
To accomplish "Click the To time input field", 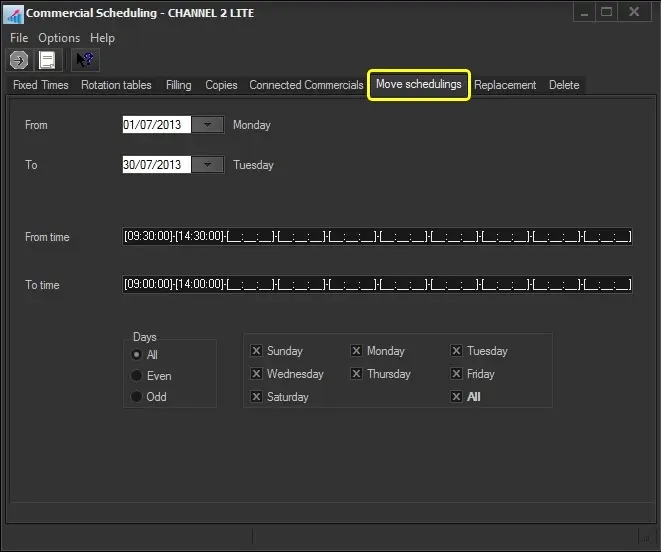I will pos(377,285).
